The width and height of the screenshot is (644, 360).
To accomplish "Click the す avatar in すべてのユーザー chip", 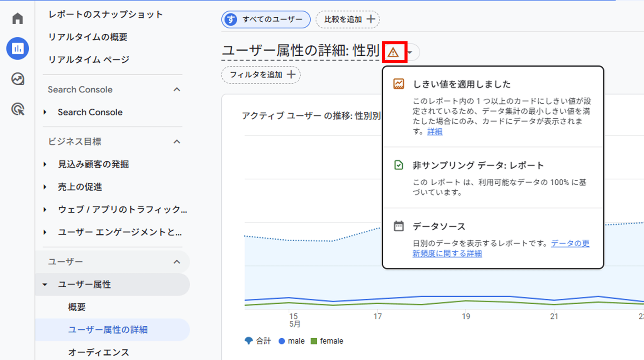I will pyautogui.click(x=231, y=19).
